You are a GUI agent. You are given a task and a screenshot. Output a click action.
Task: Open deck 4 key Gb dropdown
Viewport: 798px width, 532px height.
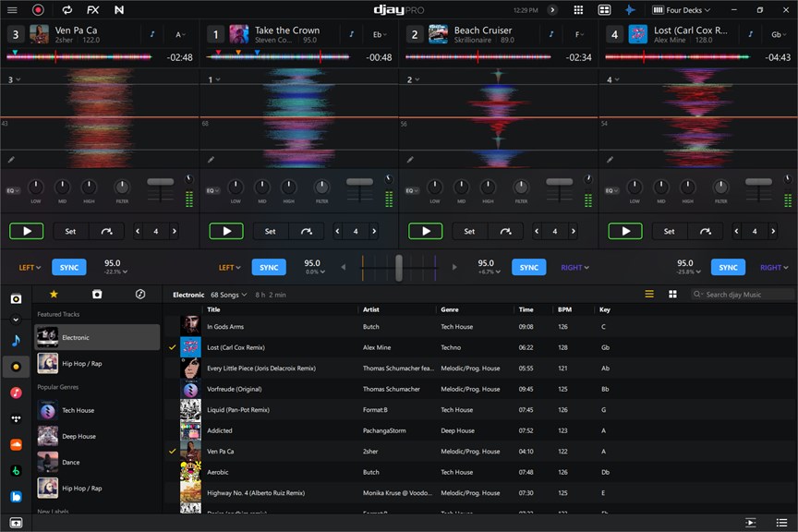tap(779, 34)
